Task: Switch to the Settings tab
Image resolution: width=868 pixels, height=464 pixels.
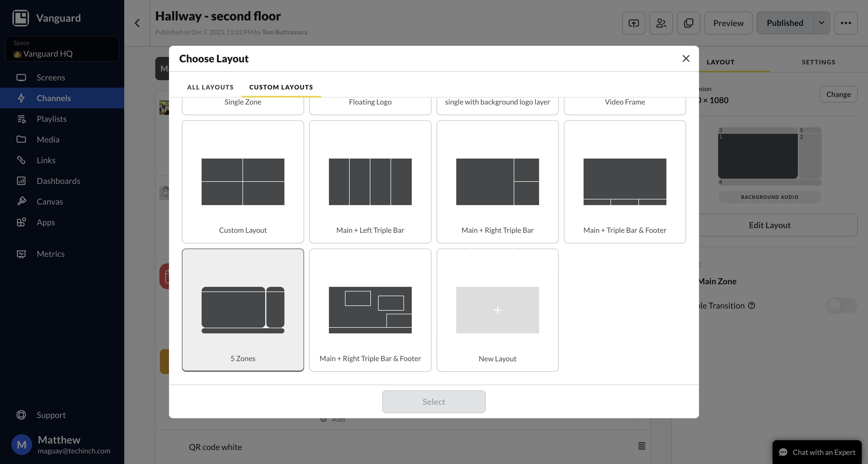Action: pyautogui.click(x=818, y=62)
